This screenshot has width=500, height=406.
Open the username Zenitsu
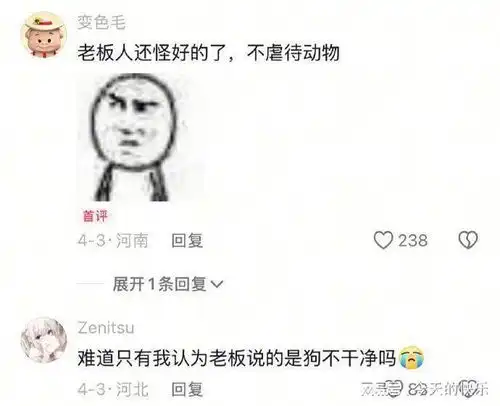tap(106, 328)
